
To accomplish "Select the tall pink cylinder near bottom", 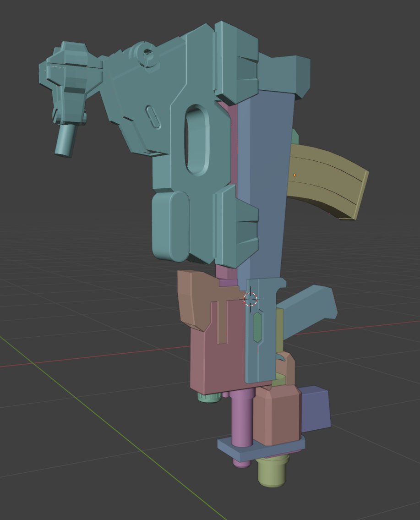I will (242, 418).
